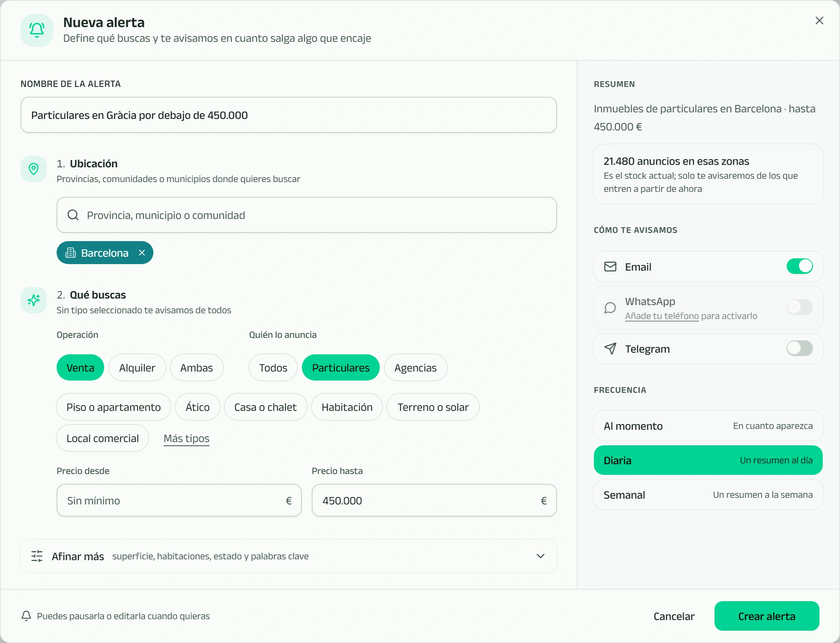Focus the Provincia, municipio o comunidad search field
The image size is (840, 643).
click(x=307, y=215)
